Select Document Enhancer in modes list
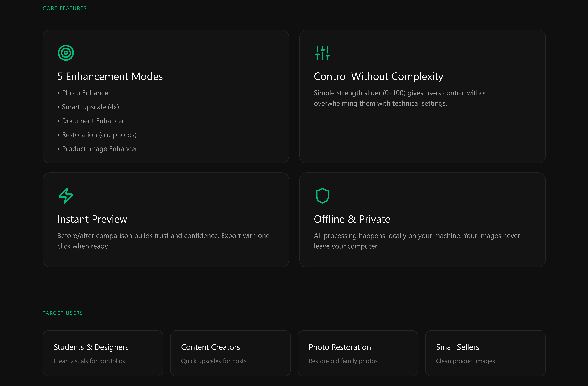The height and width of the screenshot is (386, 588). (93, 121)
